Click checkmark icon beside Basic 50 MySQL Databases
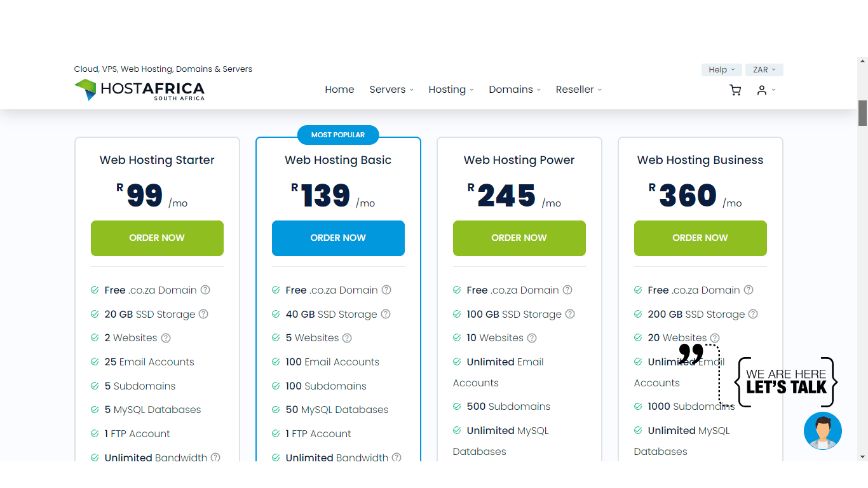This screenshot has width=868, height=488. [276, 409]
